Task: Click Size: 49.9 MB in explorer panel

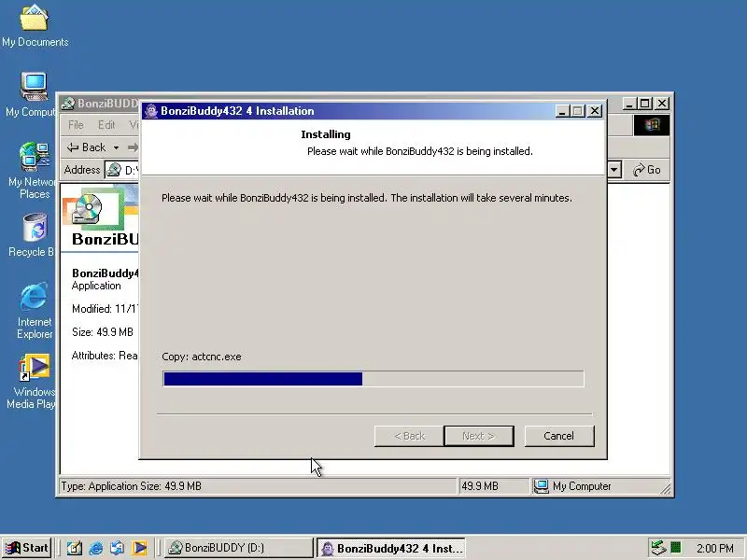Action: tap(103, 332)
